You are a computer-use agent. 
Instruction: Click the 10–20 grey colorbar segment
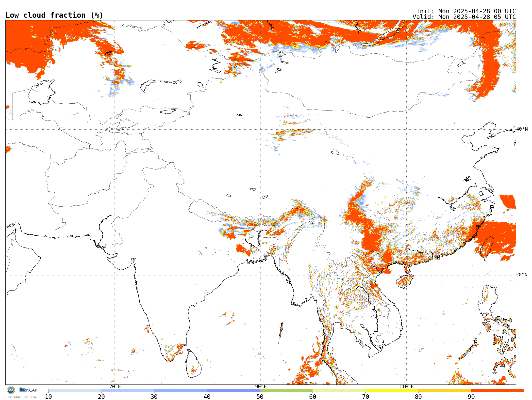tap(75, 391)
